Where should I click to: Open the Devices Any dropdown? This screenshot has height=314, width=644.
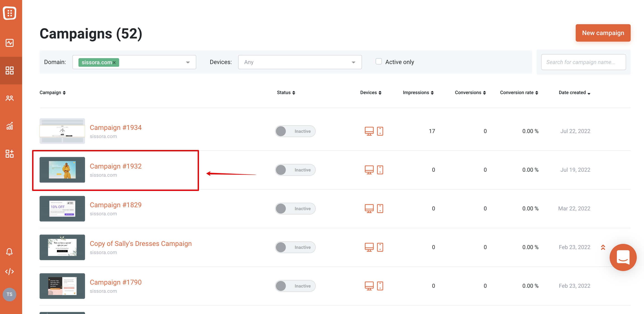click(x=300, y=62)
